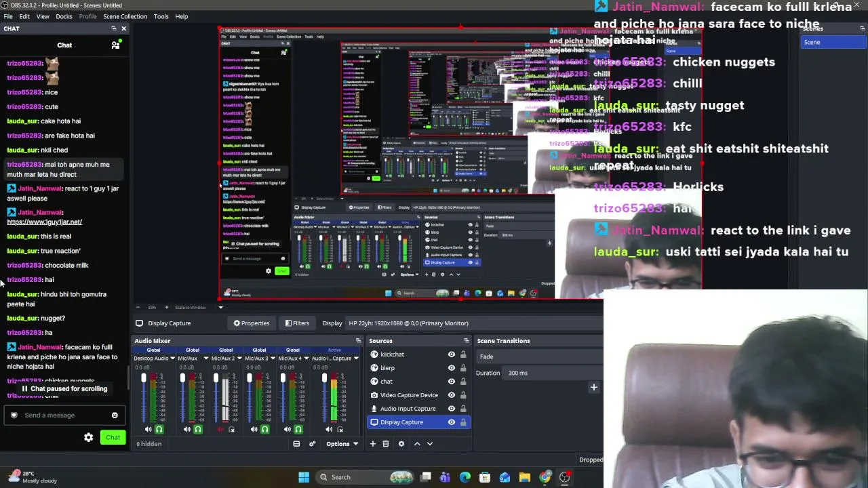Viewport: 868px width, 488px height.
Task: Toggle the audio mixer layout icon
Action: (296, 444)
